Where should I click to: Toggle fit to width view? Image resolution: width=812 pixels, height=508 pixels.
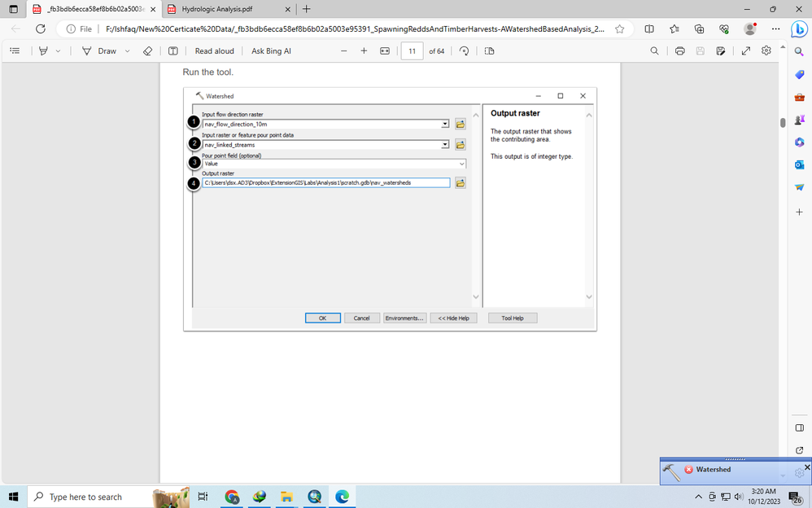385,50
